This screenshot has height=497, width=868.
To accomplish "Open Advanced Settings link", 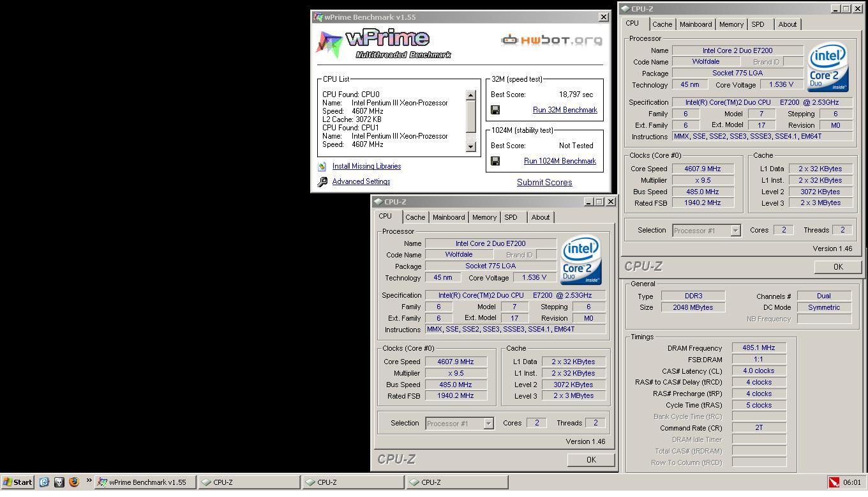I will pyautogui.click(x=361, y=181).
